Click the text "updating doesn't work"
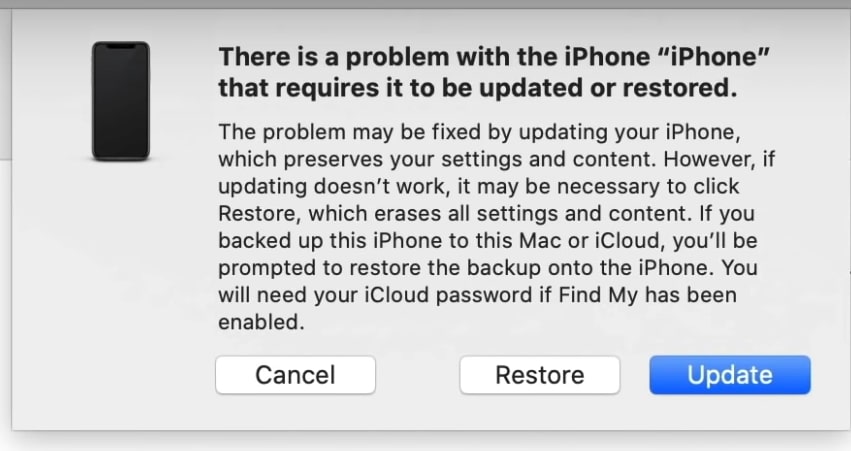 coord(320,187)
